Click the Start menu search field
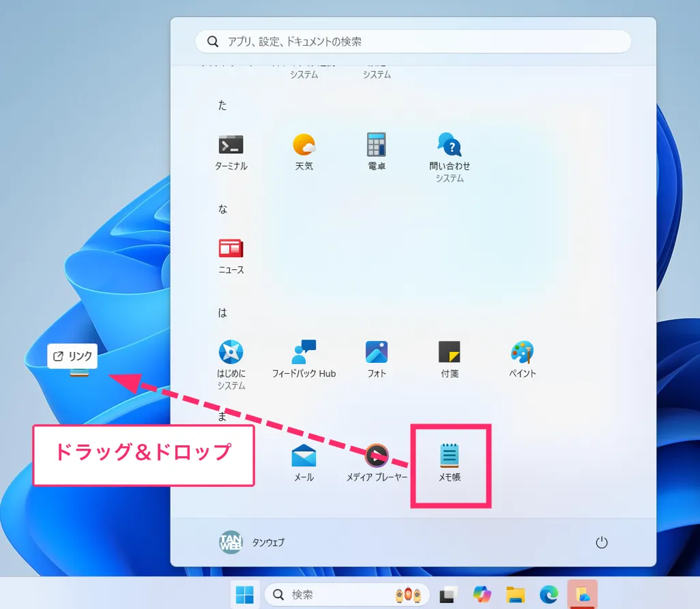The height and width of the screenshot is (609, 700). pyautogui.click(x=413, y=42)
